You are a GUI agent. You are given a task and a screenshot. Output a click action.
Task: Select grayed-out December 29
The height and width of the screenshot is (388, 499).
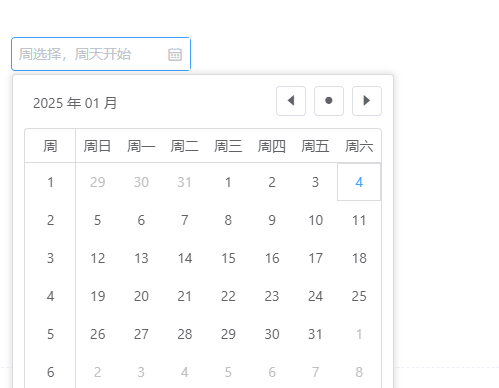coord(97,182)
